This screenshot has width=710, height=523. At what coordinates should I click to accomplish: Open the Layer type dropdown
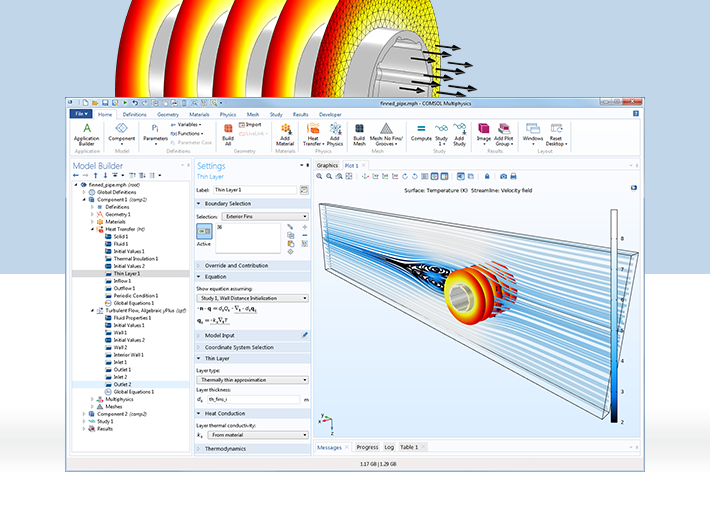point(253,380)
